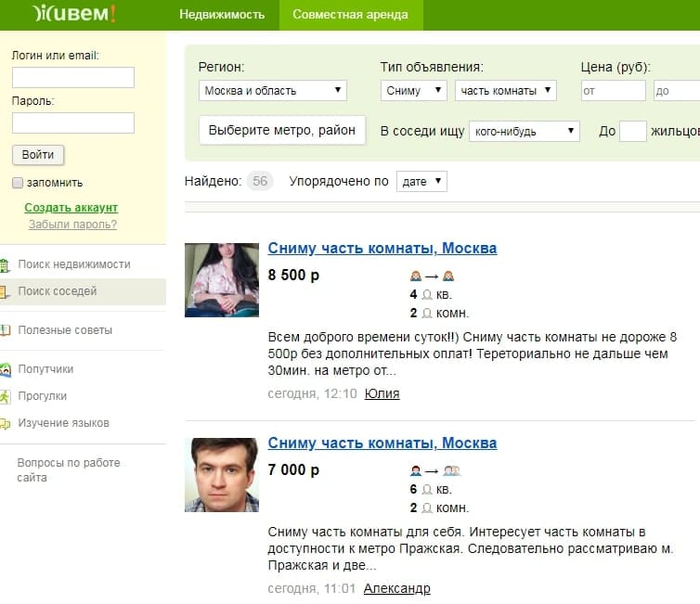Open the Регион dropdown
This screenshot has height=604, width=700.
pos(273,91)
